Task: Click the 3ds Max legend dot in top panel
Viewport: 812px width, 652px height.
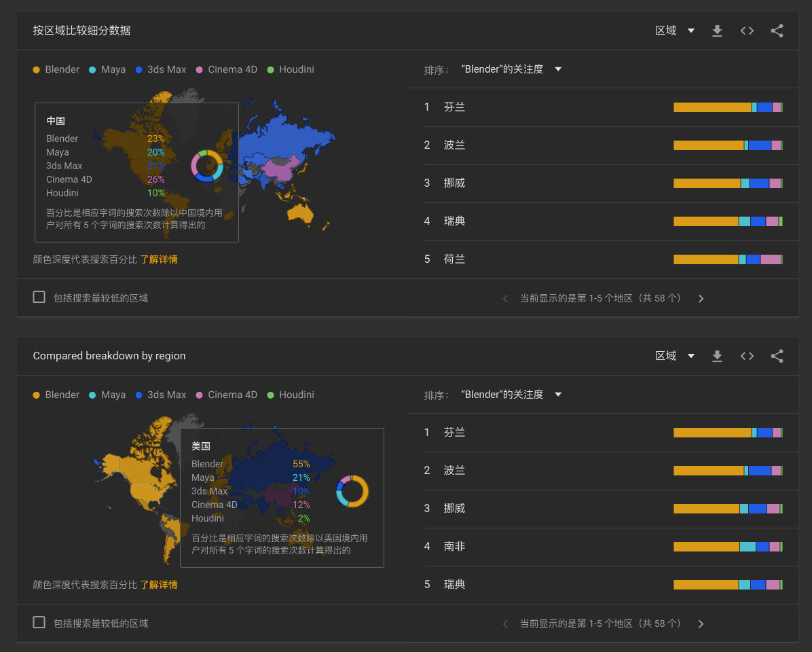Action: (139, 70)
